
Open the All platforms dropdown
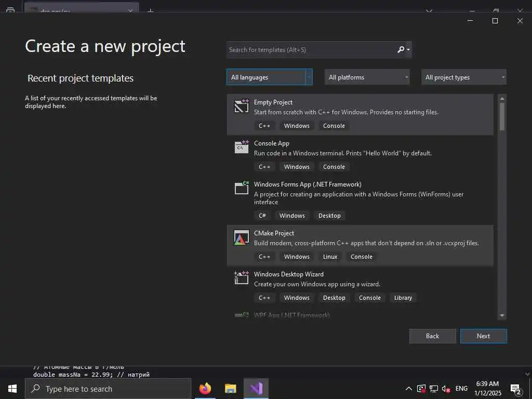(x=367, y=77)
